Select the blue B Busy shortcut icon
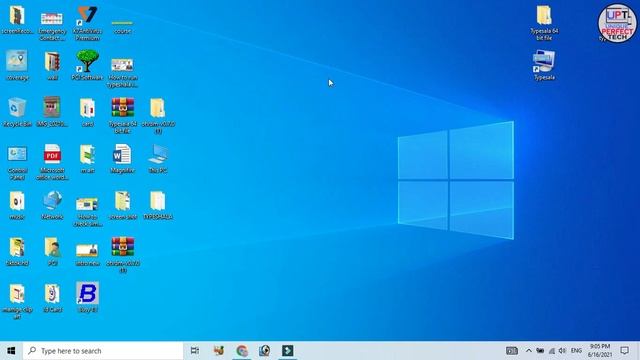The image size is (640, 360). [87, 297]
